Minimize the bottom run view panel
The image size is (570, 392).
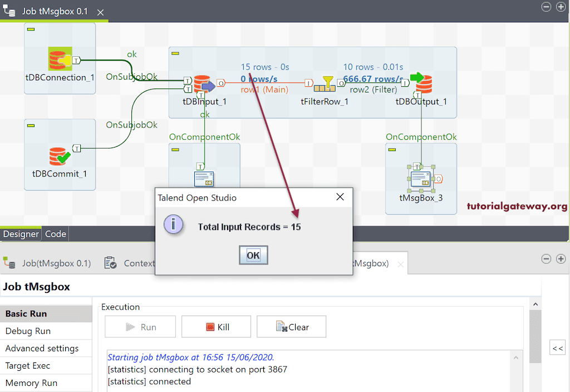pos(546,258)
